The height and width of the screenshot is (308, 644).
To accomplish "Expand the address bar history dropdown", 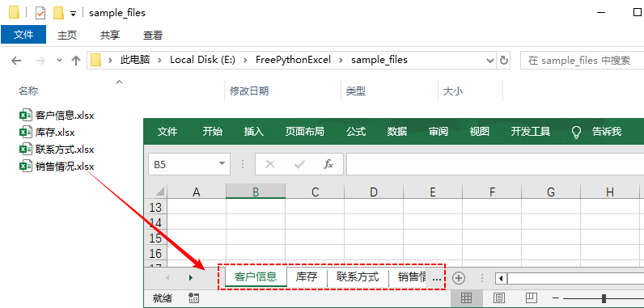I will [490, 61].
